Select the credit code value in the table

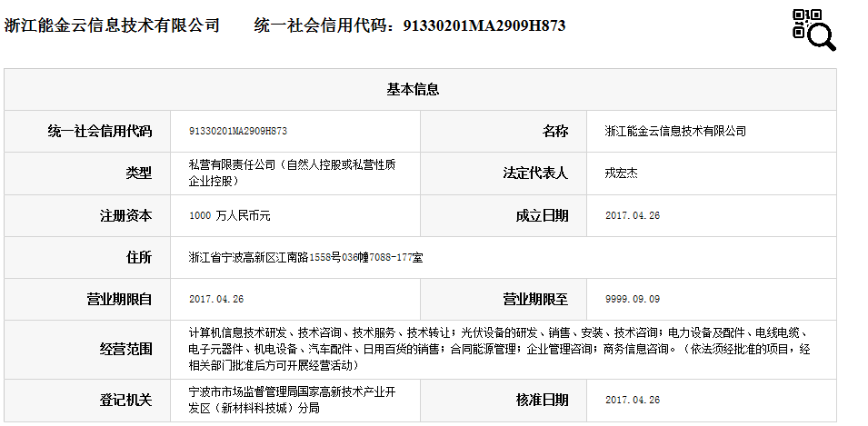(x=238, y=131)
